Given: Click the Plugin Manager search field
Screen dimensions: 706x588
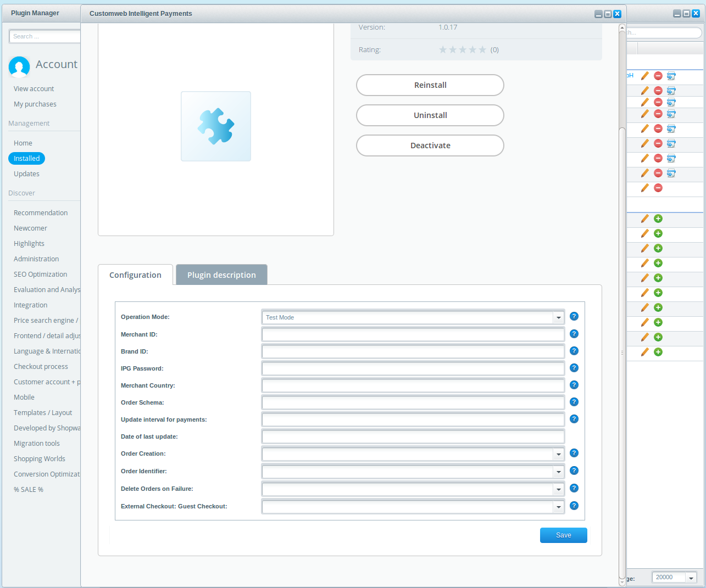Looking at the screenshot, I should 45,36.
